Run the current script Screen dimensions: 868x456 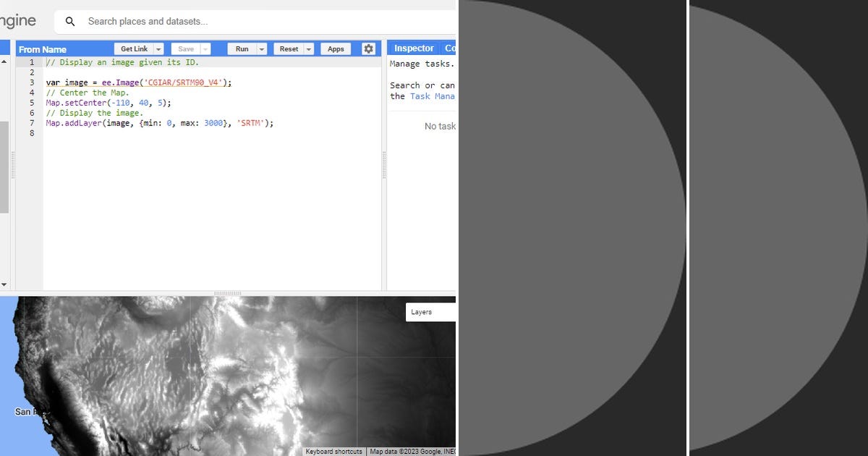[x=243, y=48]
